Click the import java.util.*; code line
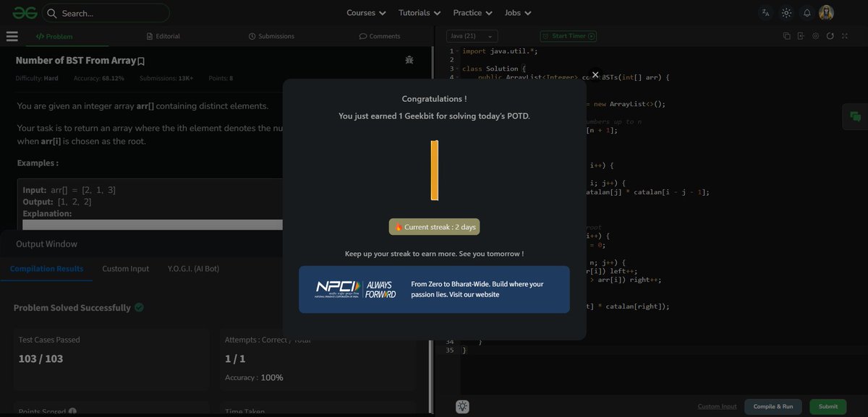Screen dimensions: 868x417 click(x=501, y=51)
